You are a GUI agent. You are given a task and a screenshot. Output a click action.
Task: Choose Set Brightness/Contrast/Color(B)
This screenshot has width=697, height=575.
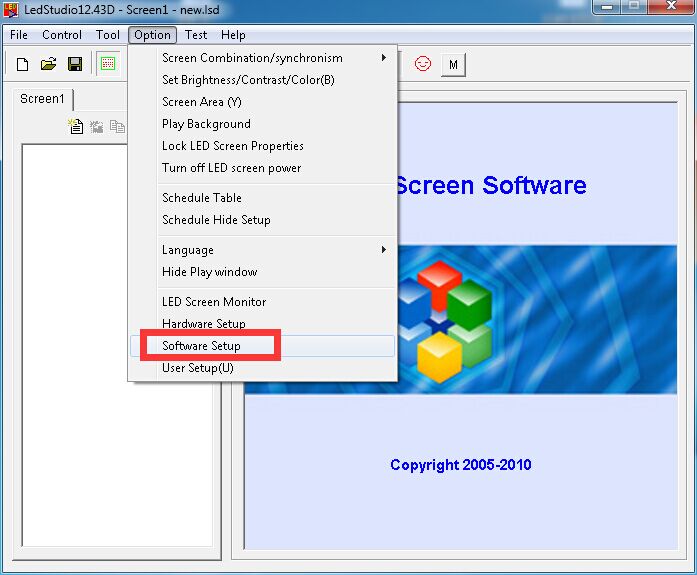(x=262, y=80)
